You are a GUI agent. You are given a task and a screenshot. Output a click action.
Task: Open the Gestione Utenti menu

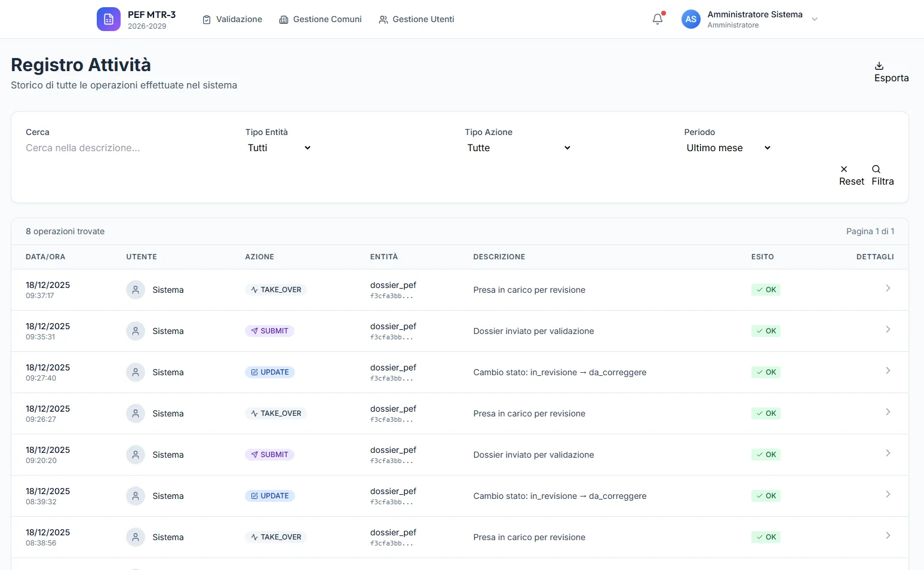pos(417,19)
